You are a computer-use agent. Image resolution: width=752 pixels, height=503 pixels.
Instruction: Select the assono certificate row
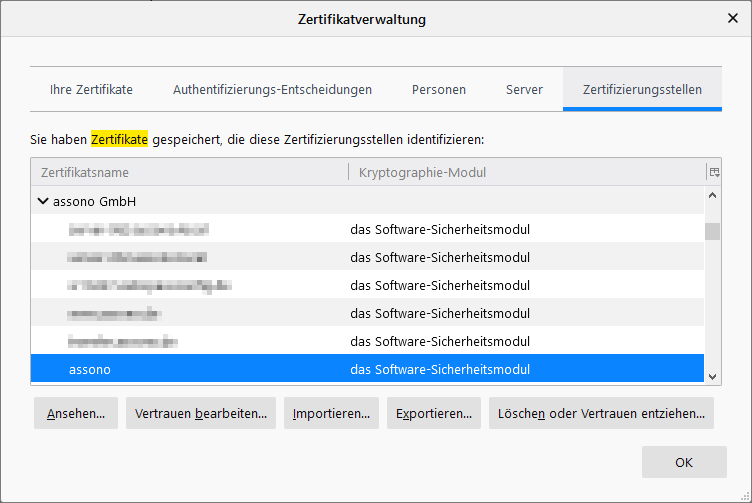tap(367, 369)
